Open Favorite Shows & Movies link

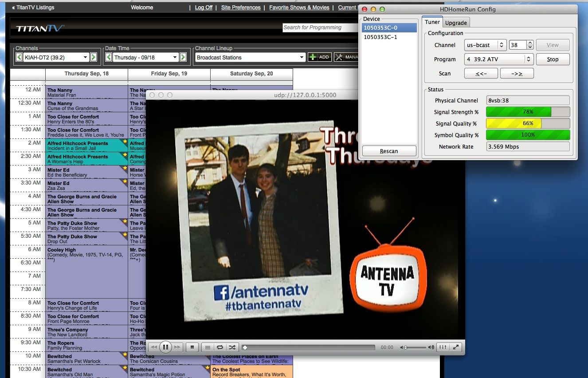tap(299, 8)
